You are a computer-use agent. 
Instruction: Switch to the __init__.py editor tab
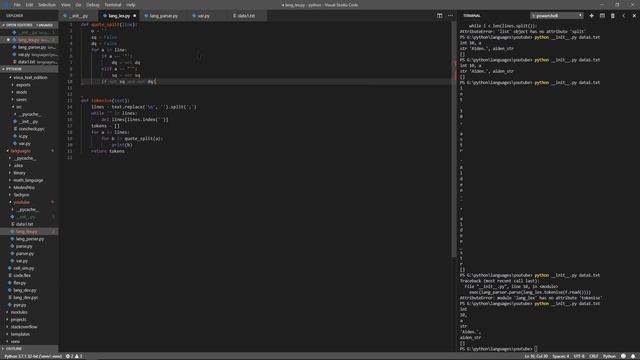point(79,16)
